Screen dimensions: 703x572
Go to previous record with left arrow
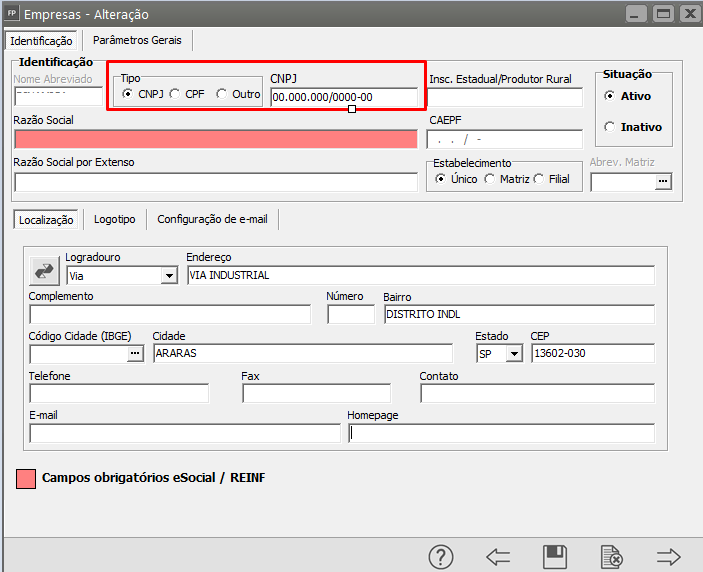pos(498,557)
